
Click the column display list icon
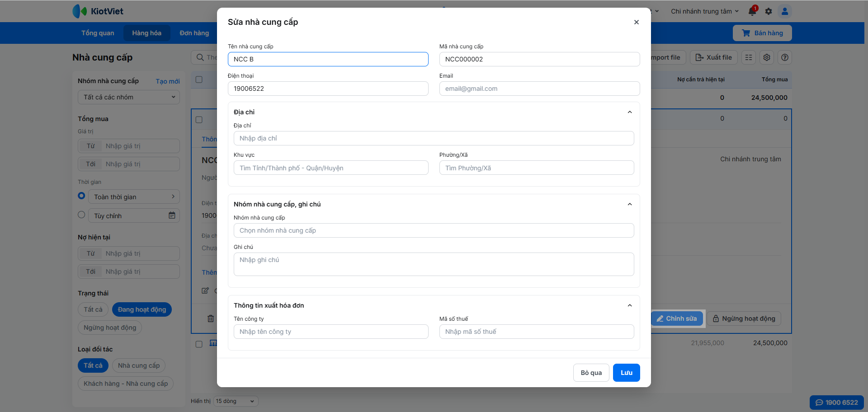(x=749, y=57)
